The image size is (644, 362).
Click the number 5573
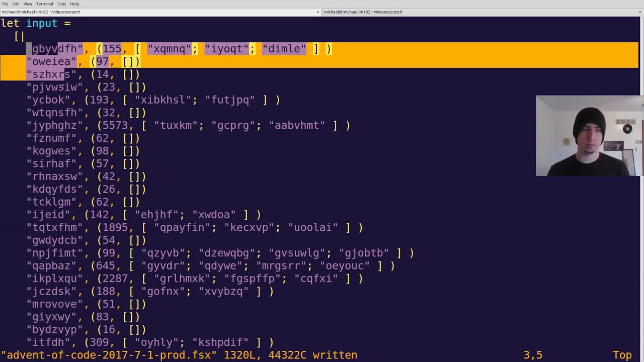[x=116, y=125]
